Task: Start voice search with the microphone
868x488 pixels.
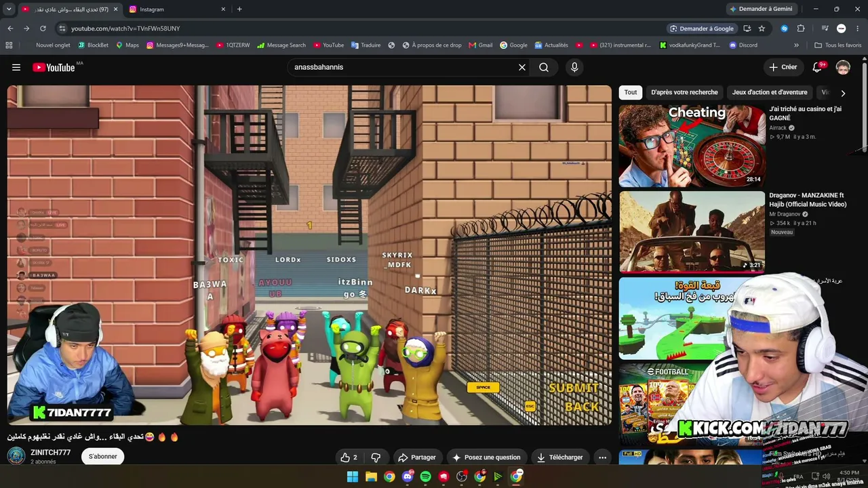Action: (x=574, y=67)
